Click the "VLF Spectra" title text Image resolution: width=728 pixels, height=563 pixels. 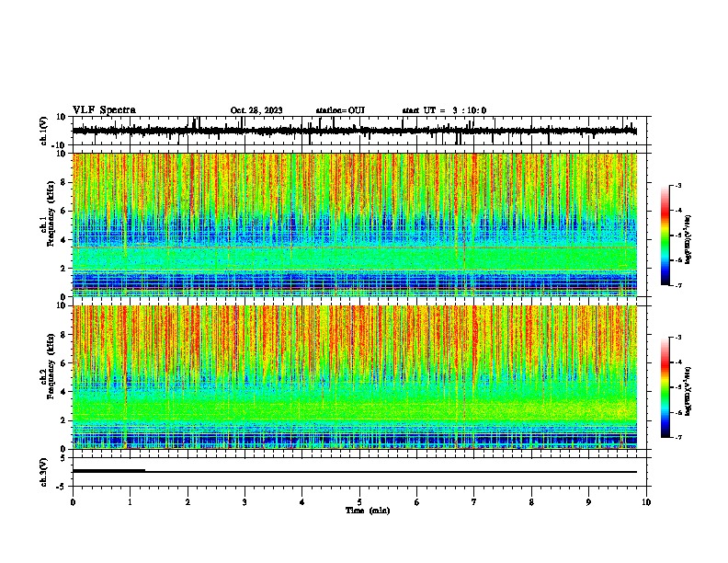[104, 110]
